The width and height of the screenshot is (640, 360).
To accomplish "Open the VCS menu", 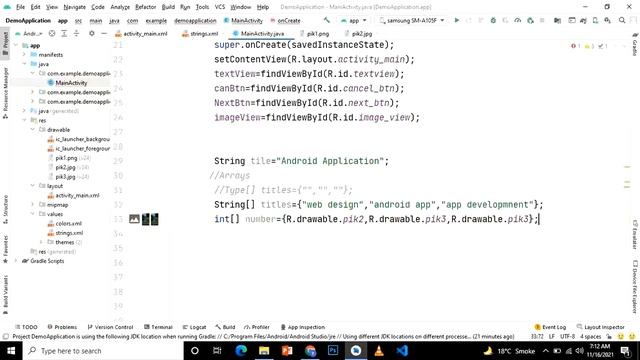I will coord(220,7).
